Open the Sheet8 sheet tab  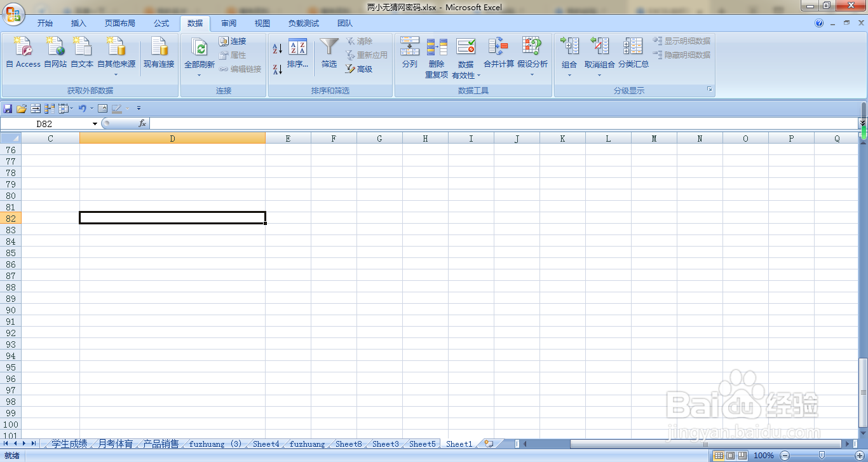348,444
